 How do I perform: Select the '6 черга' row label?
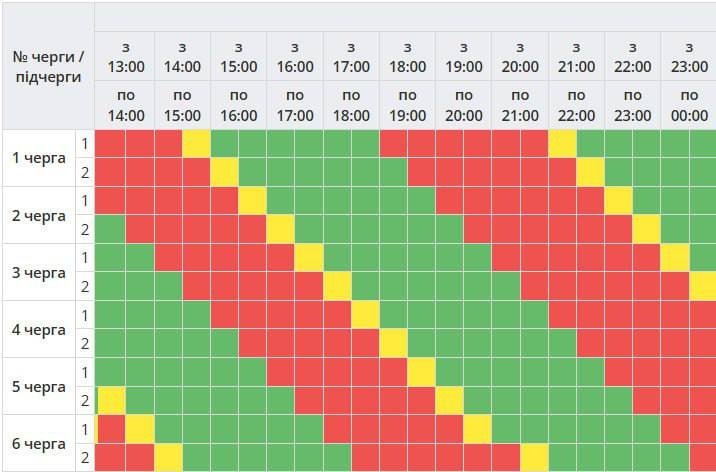pyautogui.click(x=39, y=443)
